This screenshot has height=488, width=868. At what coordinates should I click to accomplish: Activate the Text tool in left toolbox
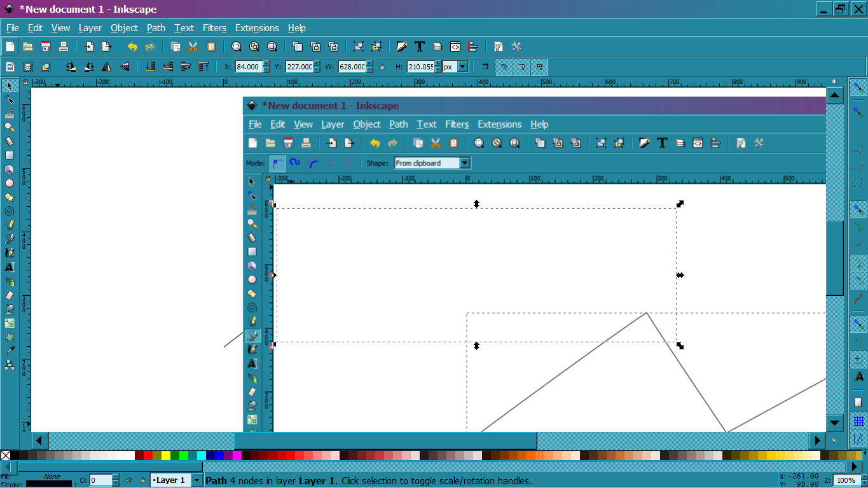[10, 267]
